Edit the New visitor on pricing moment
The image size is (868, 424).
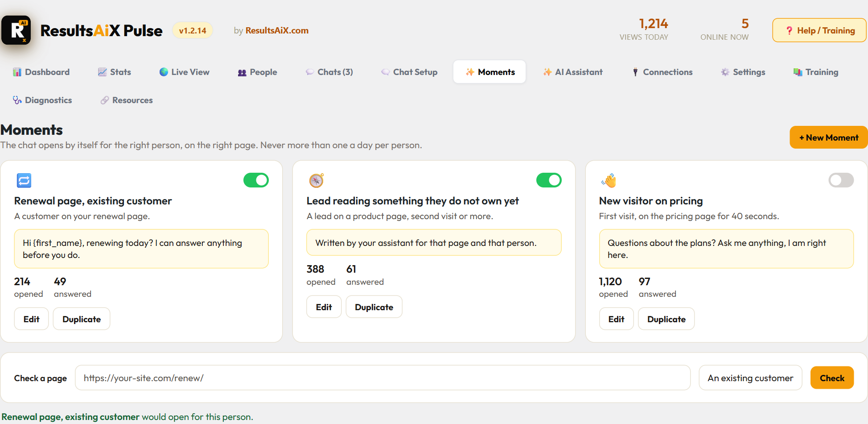pyautogui.click(x=616, y=319)
